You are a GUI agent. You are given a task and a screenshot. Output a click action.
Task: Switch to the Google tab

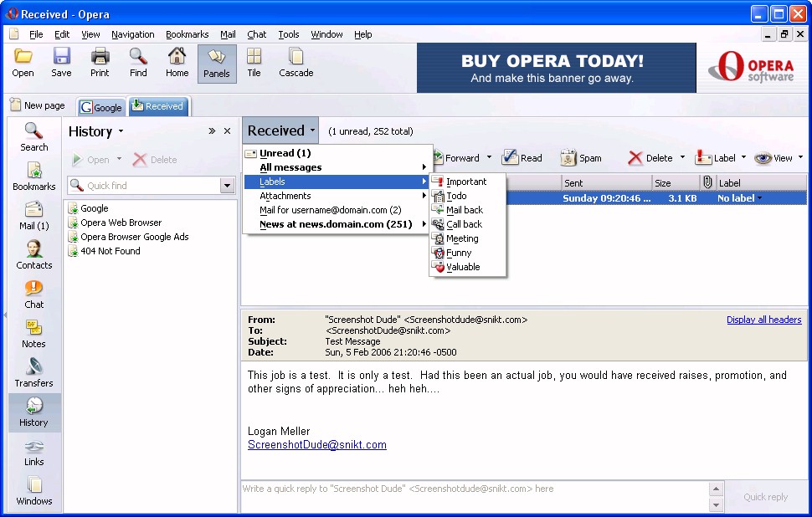(x=101, y=107)
